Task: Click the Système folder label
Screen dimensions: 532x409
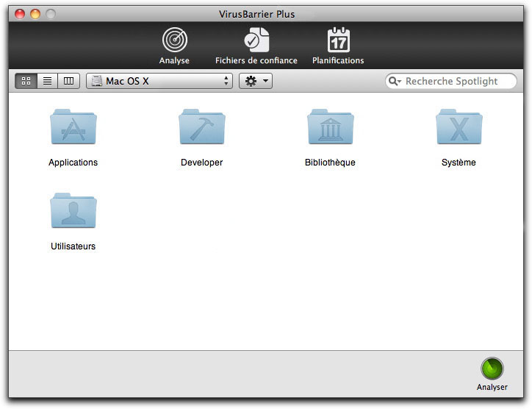Action: (x=459, y=163)
